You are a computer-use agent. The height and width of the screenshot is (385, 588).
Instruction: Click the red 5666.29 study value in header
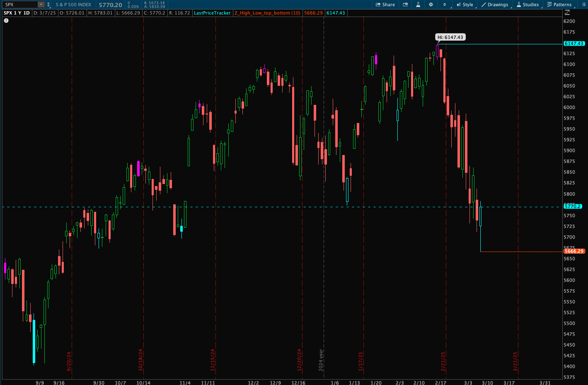click(313, 13)
